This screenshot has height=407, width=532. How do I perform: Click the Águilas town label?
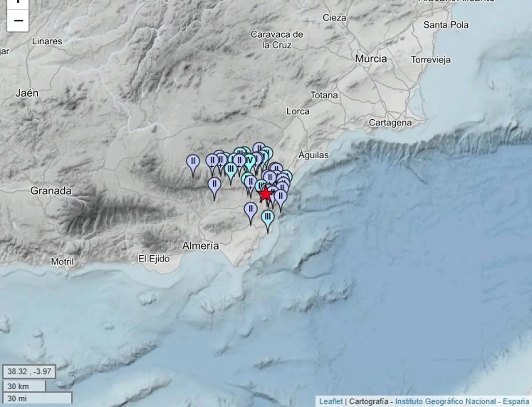point(314,154)
